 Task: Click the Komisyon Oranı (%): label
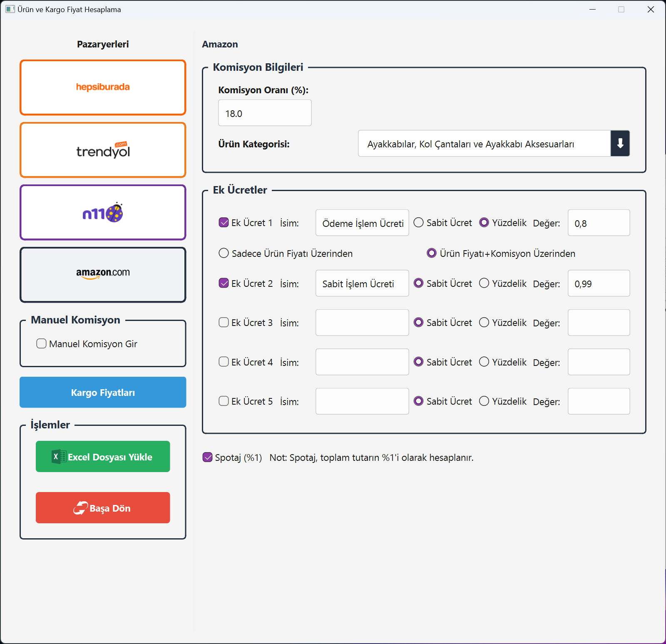263,90
